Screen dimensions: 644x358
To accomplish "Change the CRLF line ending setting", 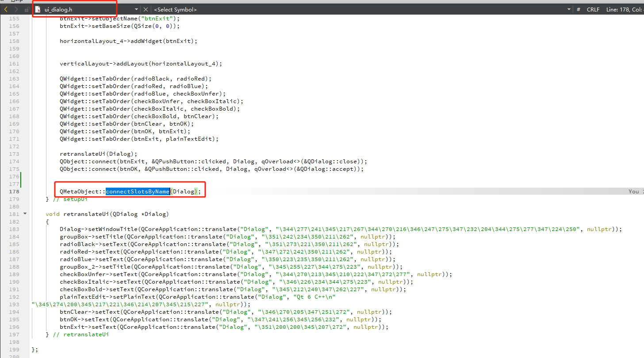I will click(x=593, y=9).
